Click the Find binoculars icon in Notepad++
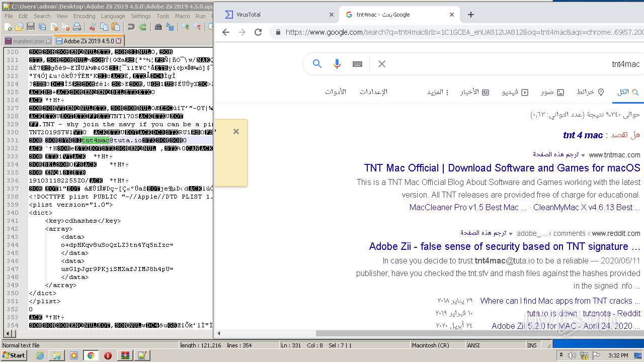The image size is (644, 362). 158,27
